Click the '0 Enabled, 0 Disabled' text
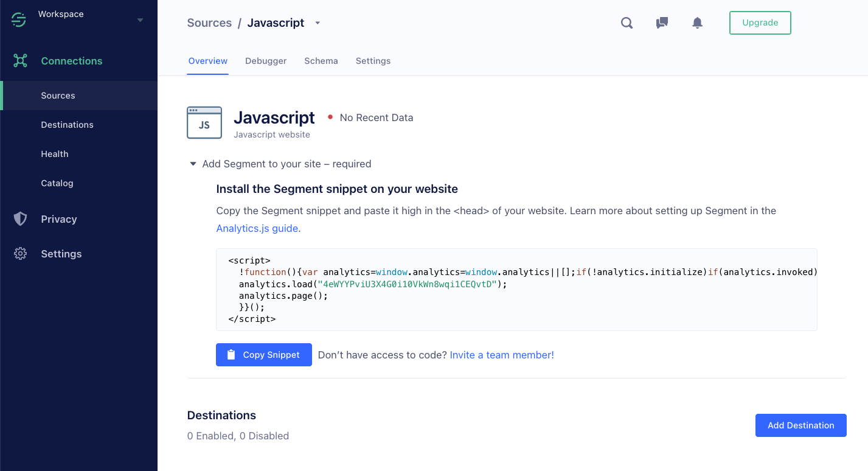Image resolution: width=868 pixels, height=471 pixels. point(238,436)
